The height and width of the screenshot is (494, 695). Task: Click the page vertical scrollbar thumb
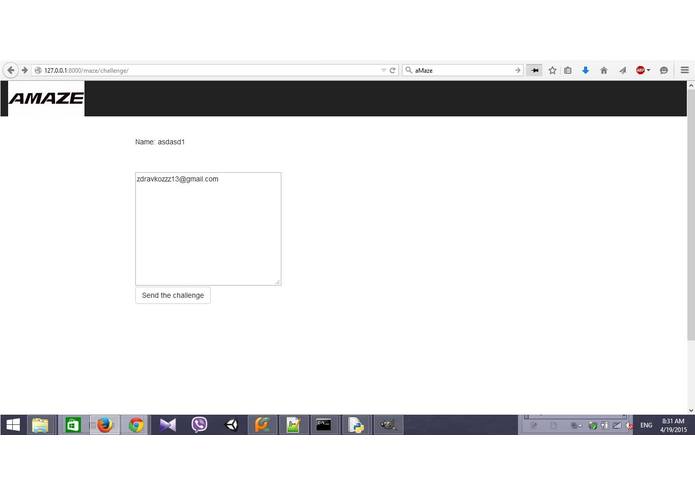[x=691, y=215]
